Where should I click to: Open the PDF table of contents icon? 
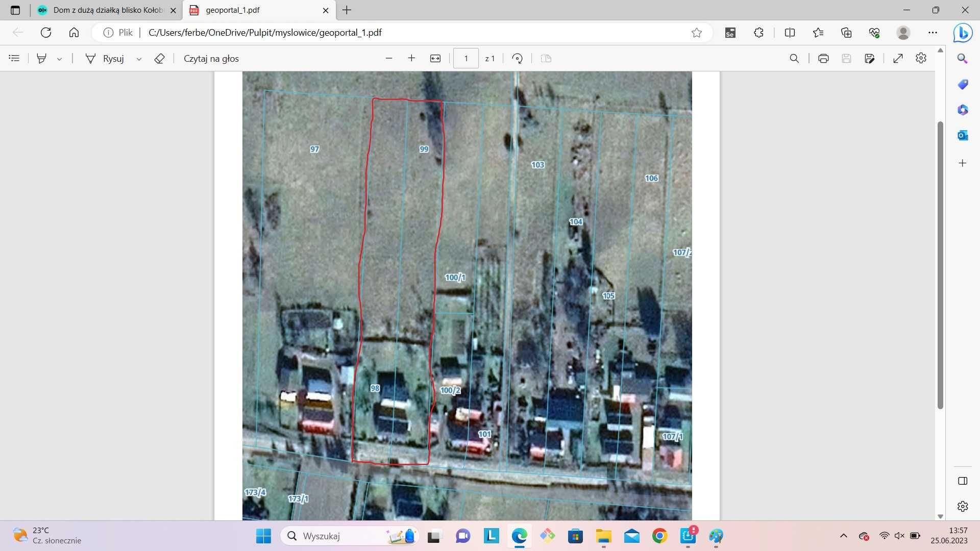point(14,58)
